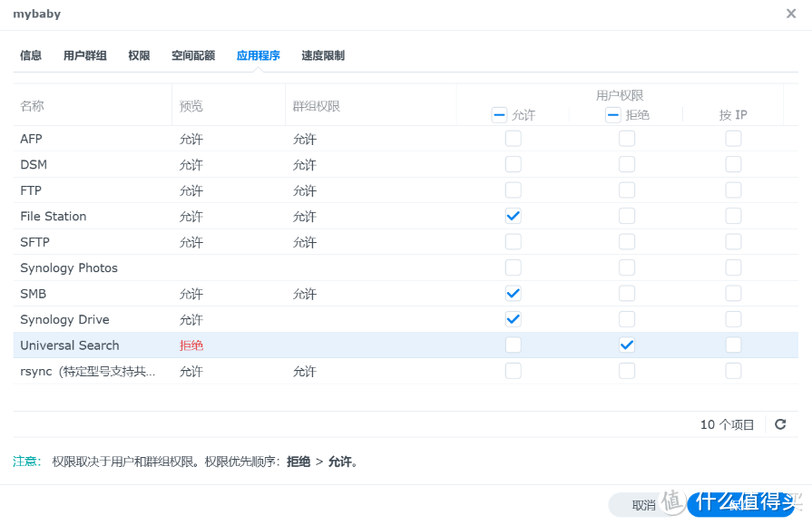812x525 pixels.
Task: Enable 按 IP for FTP
Action: [x=733, y=190]
